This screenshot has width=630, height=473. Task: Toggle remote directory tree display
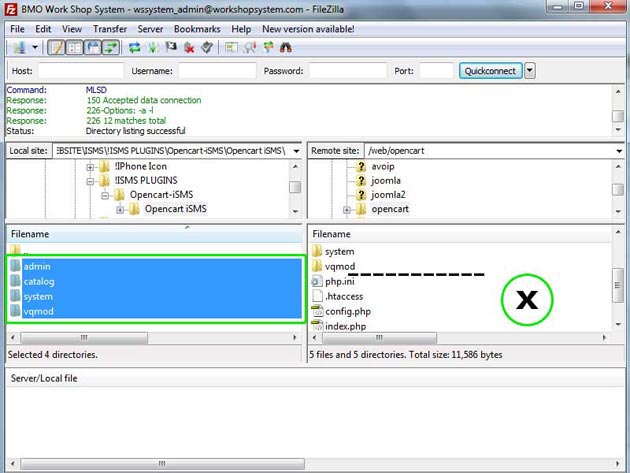(93, 48)
